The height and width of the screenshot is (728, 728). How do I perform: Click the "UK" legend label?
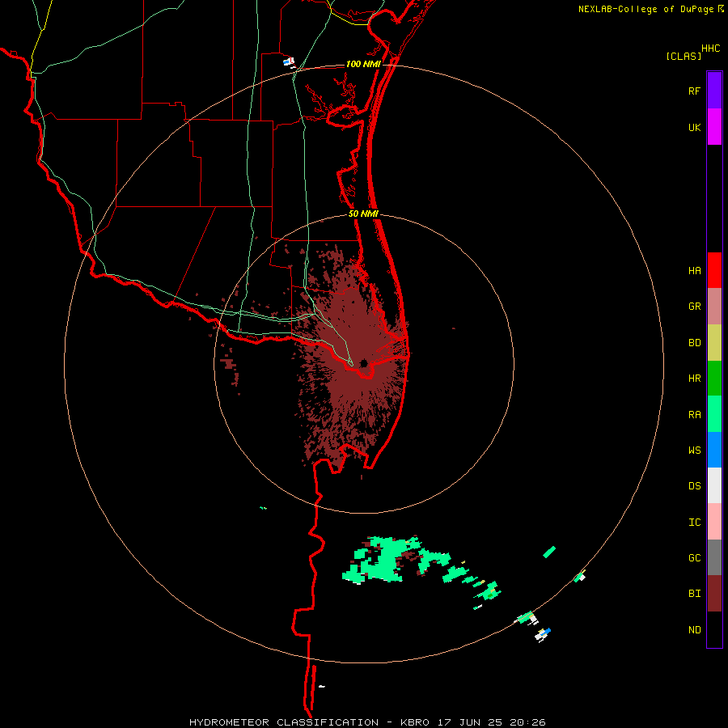tap(694, 128)
